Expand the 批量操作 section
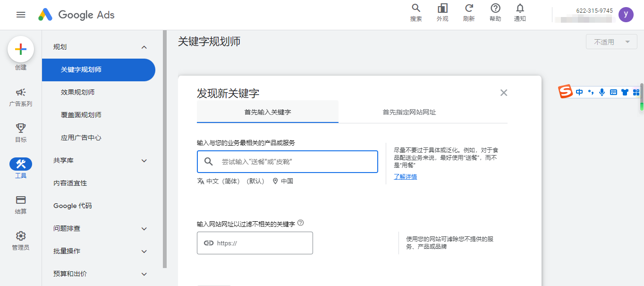The width and height of the screenshot is (644, 286). click(144, 251)
